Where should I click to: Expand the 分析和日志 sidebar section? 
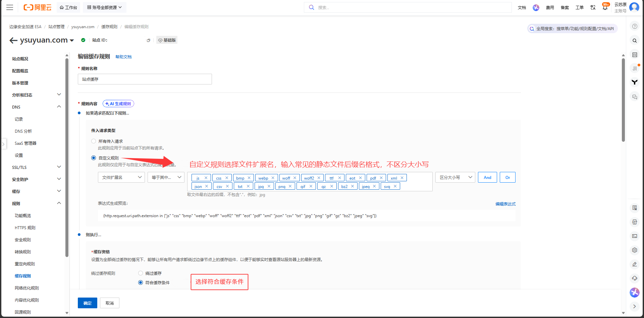click(59, 94)
